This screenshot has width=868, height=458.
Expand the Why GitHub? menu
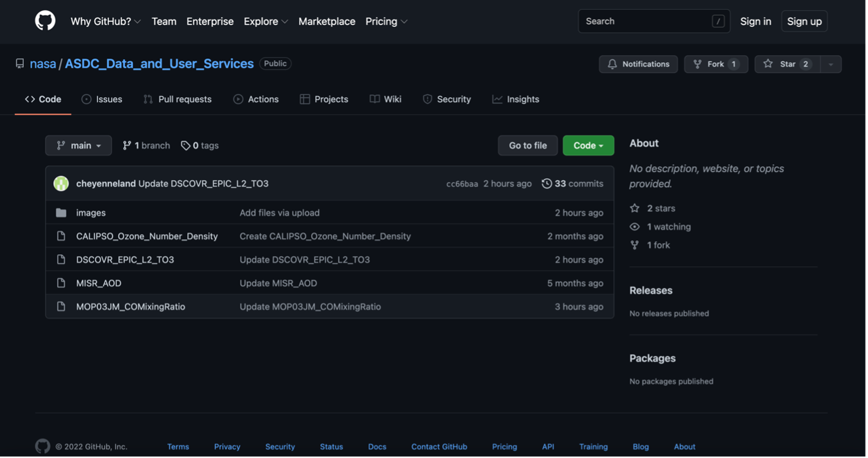pos(105,21)
